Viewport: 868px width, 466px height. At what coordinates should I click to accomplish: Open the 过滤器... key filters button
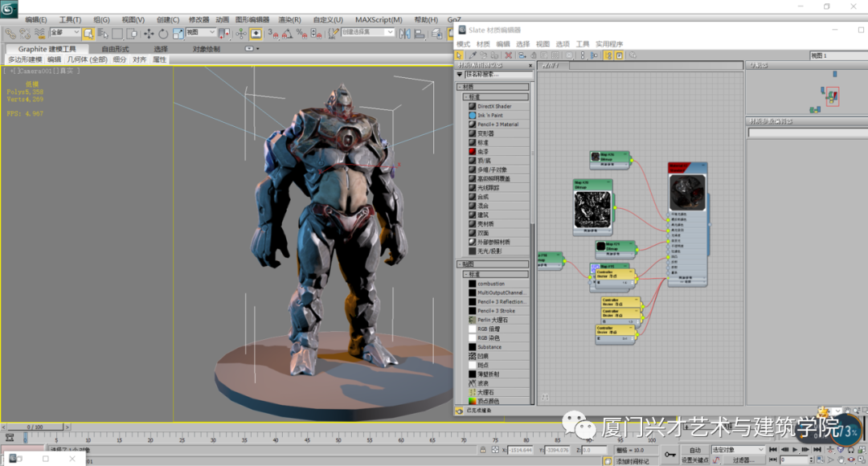(x=744, y=460)
